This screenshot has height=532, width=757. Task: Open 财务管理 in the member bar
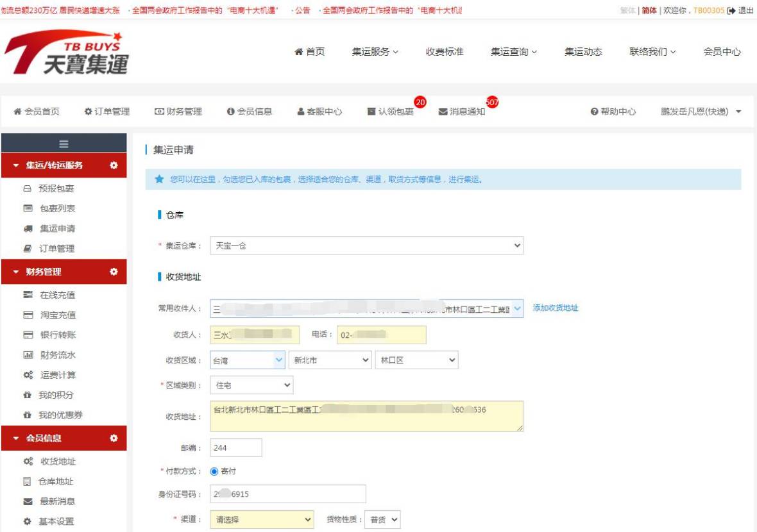click(178, 112)
